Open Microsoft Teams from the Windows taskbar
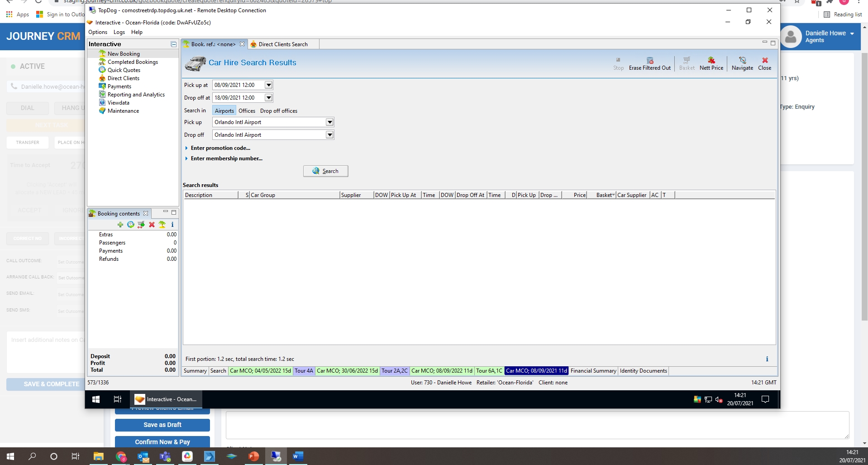The width and height of the screenshot is (868, 465). pyautogui.click(x=165, y=456)
